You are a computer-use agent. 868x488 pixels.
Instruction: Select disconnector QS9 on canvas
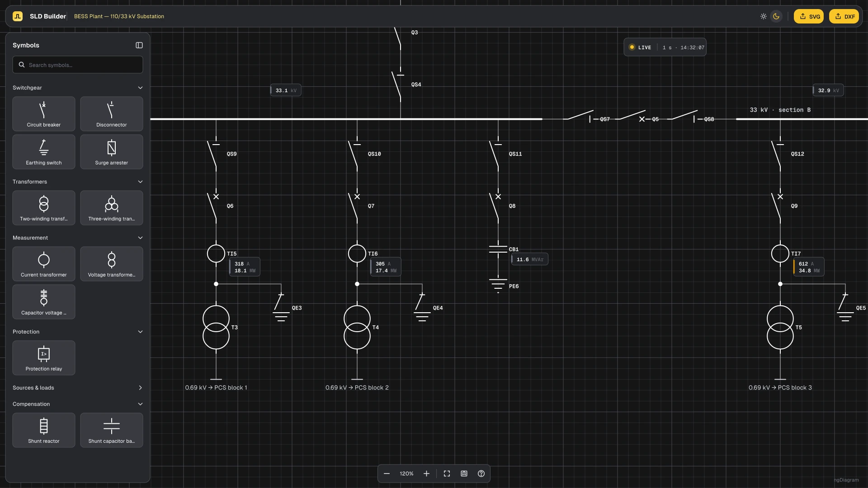(214, 154)
